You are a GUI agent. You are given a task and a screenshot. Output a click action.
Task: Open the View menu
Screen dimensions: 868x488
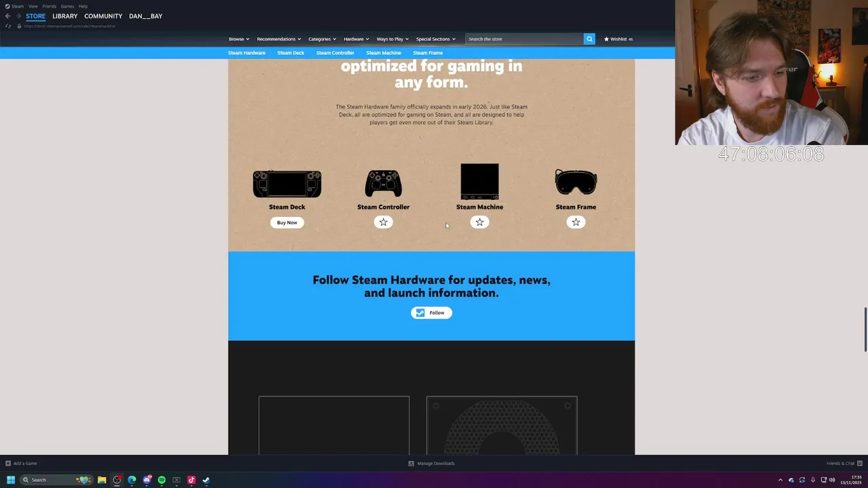tap(33, 6)
